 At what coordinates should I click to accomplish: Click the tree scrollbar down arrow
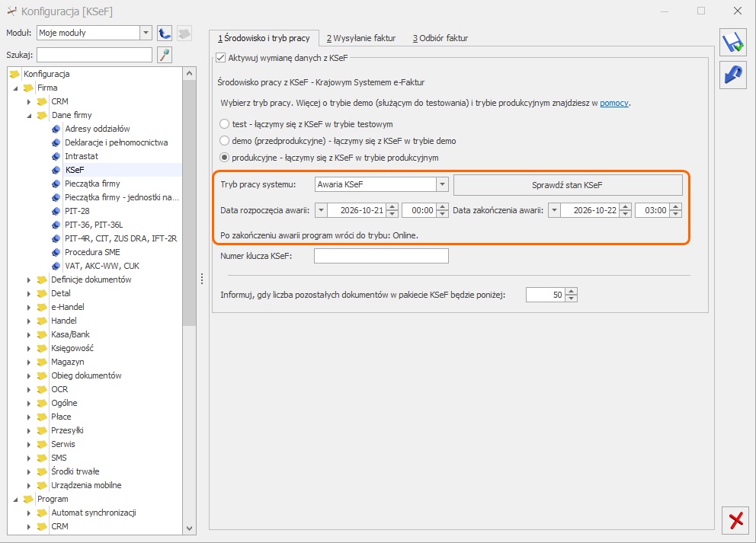(190, 528)
